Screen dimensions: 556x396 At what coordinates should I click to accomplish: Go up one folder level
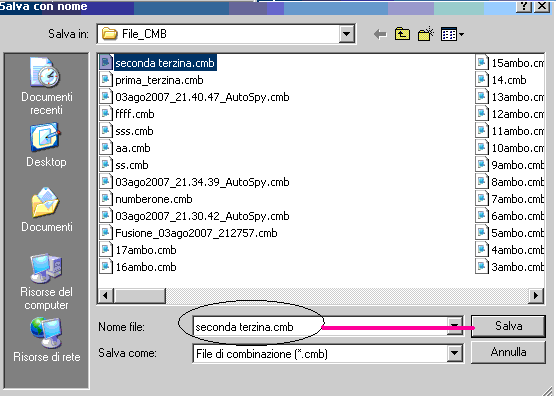(x=402, y=34)
